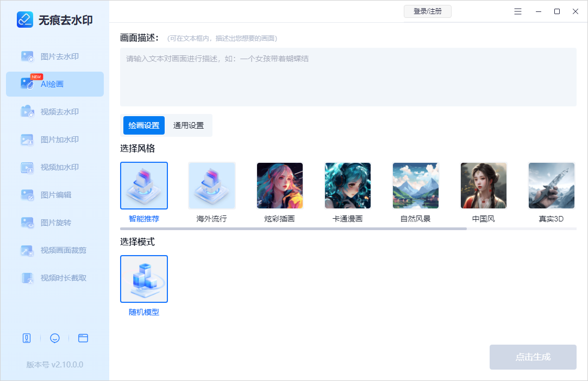588x381 pixels.
Task: Select the 图片去水印 sidebar tool
Action: tap(54, 56)
